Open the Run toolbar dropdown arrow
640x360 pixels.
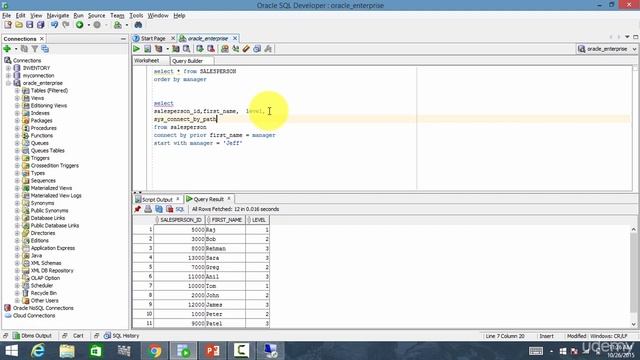(89, 25)
